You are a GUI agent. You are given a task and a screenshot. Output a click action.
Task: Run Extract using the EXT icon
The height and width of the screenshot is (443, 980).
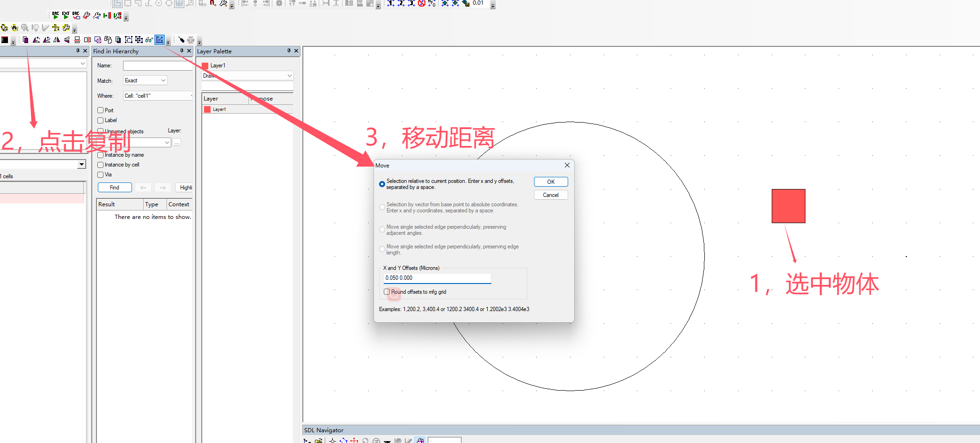tap(66, 15)
